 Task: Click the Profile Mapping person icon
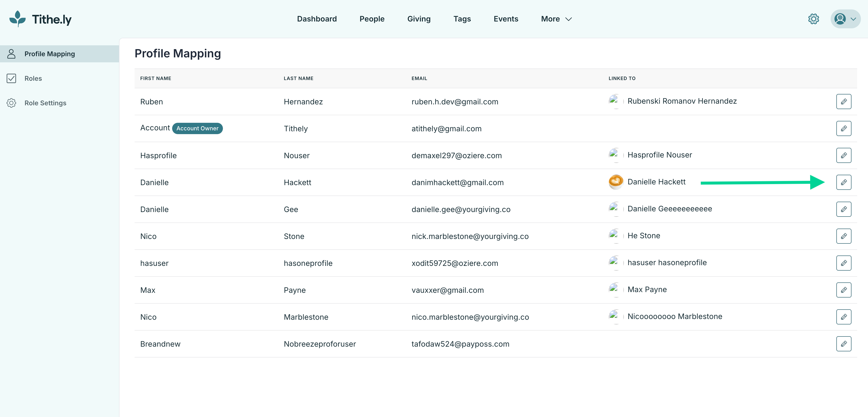(x=12, y=54)
